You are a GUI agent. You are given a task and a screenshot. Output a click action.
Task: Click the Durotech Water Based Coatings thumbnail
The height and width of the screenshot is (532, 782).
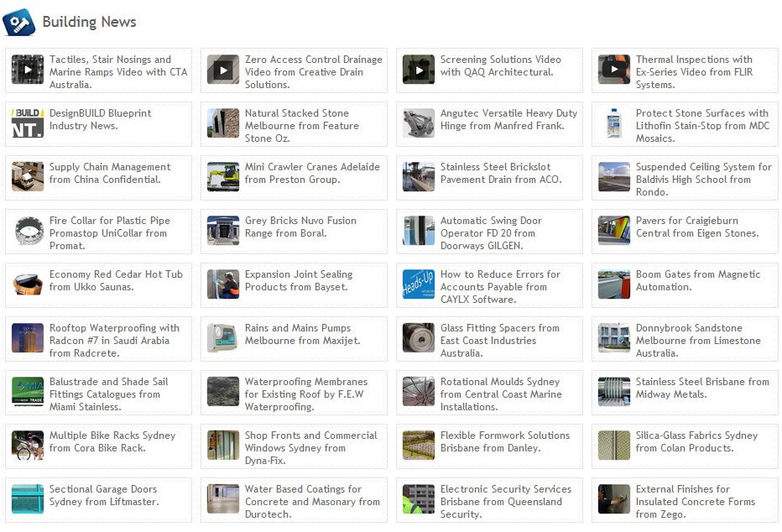click(223, 498)
